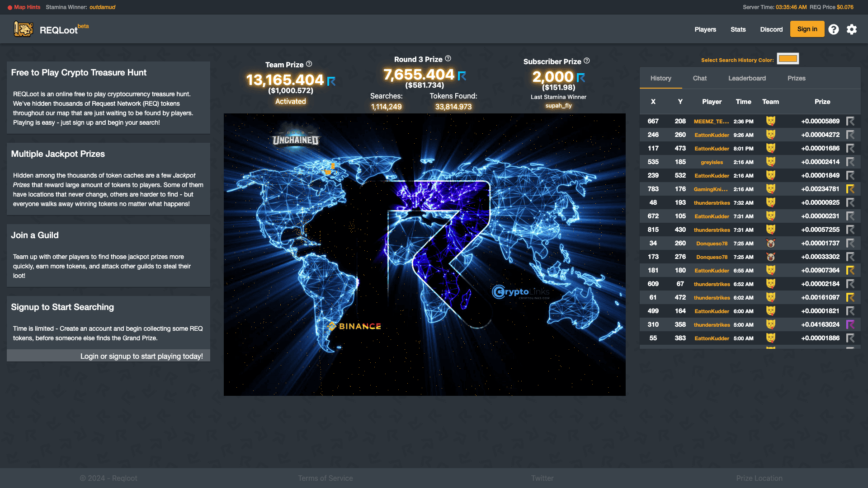
Task: Open the search history color swatch
Action: [788, 59]
